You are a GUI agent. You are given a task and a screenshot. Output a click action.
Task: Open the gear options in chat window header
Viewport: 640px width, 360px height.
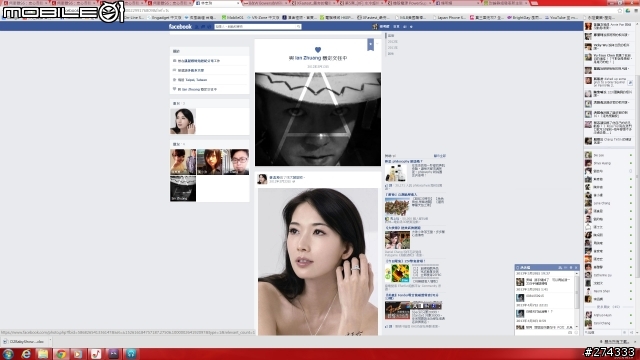click(x=571, y=267)
